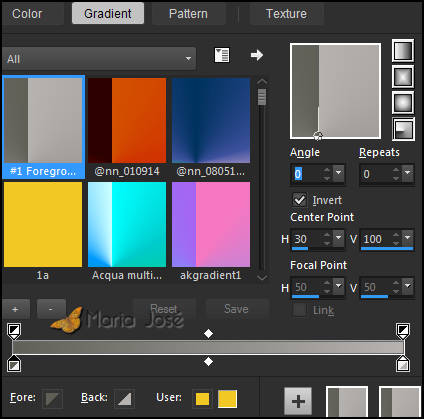The width and height of the screenshot is (424, 419).
Task: Switch to the Pattern tab
Action: point(188,14)
